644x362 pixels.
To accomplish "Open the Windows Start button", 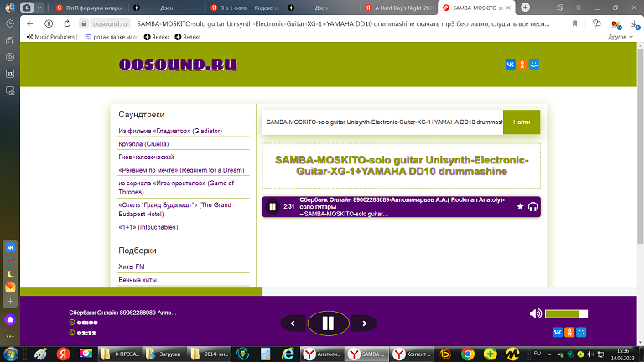I will point(10,354).
